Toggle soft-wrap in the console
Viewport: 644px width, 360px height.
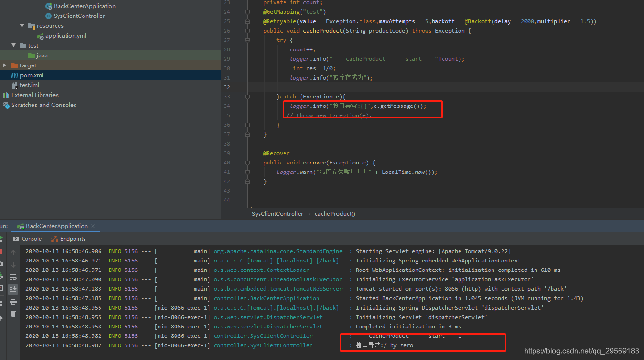pos(15,277)
